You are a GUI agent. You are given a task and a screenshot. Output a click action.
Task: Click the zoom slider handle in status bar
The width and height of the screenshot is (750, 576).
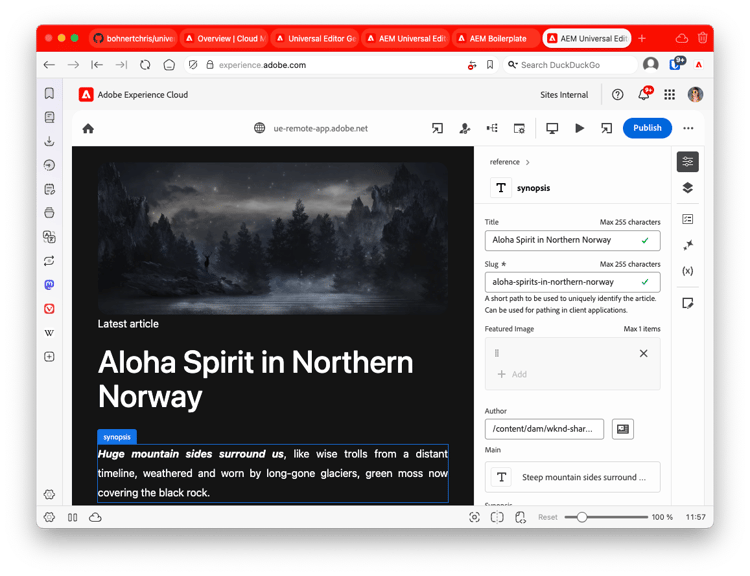point(582,517)
